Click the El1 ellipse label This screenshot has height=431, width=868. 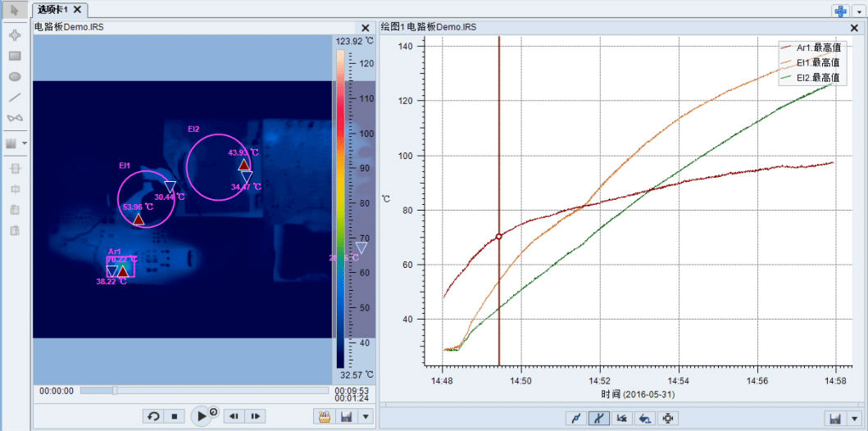pyautogui.click(x=125, y=165)
